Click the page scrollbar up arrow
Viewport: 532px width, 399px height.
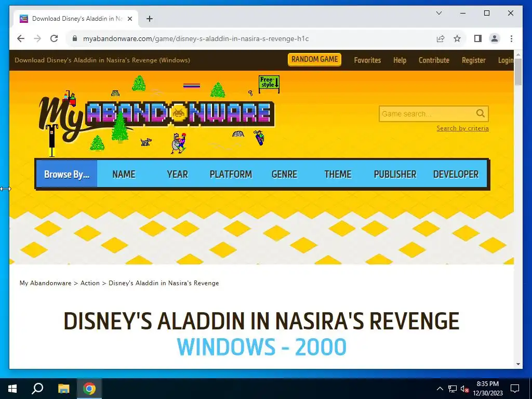tap(518, 54)
